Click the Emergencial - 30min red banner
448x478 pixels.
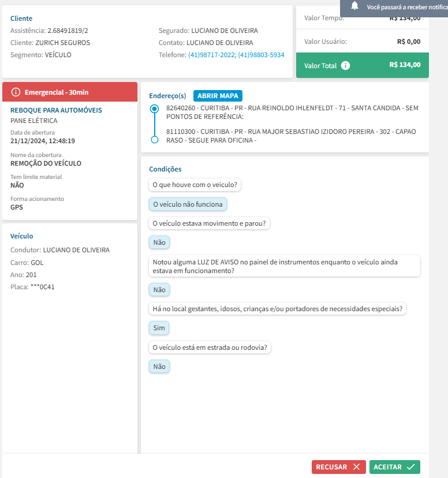70,92
